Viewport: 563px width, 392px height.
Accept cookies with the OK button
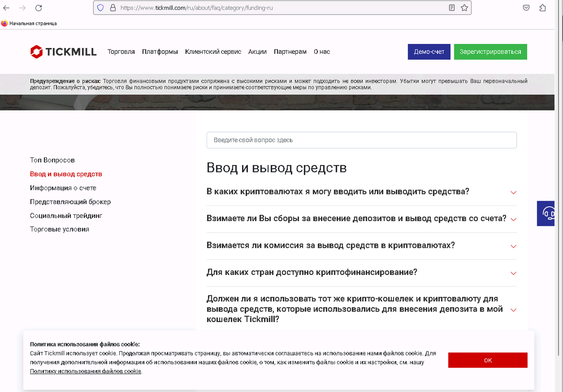click(488, 361)
